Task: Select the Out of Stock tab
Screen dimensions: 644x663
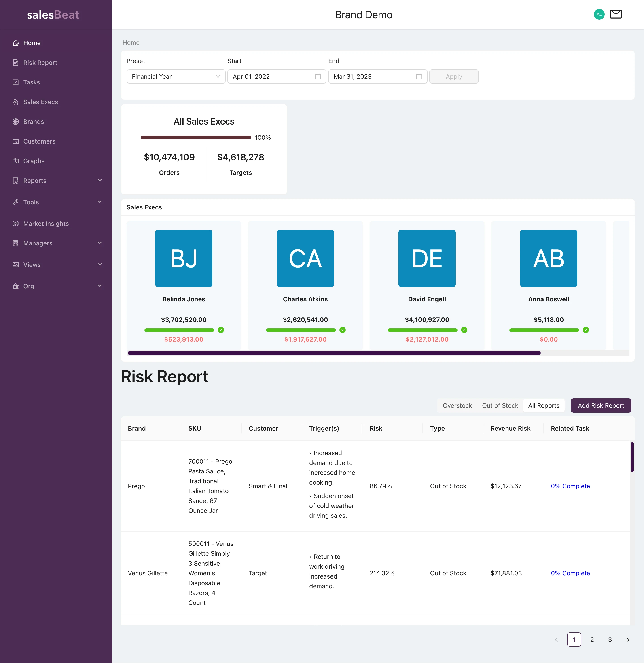Action: tap(500, 405)
